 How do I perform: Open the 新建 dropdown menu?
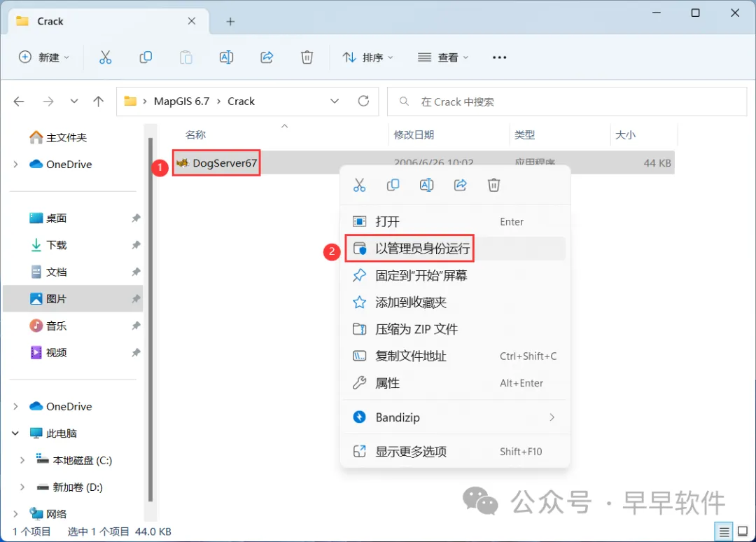click(44, 57)
